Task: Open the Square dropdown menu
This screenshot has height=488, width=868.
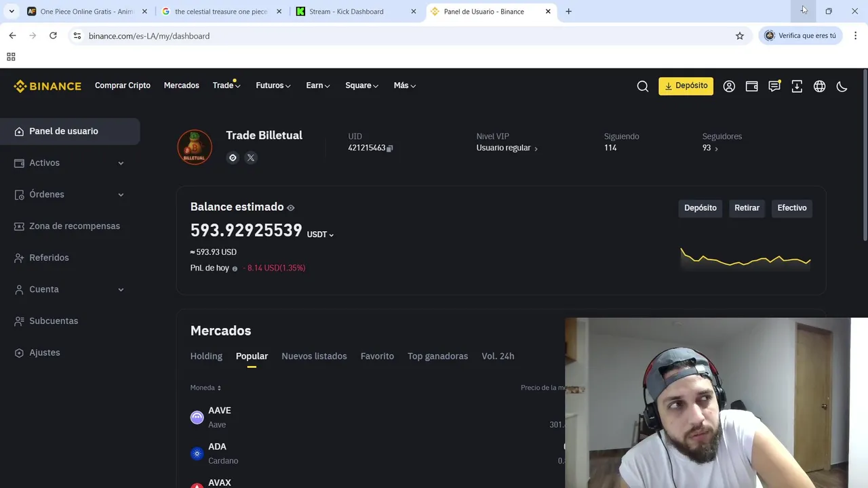Action: coord(361,85)
